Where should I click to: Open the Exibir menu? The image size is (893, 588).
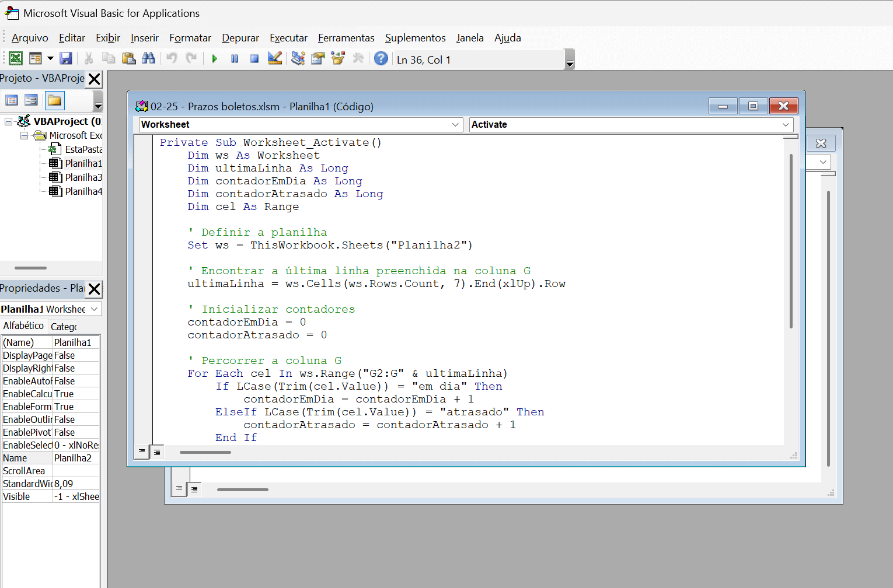(108, 38)
